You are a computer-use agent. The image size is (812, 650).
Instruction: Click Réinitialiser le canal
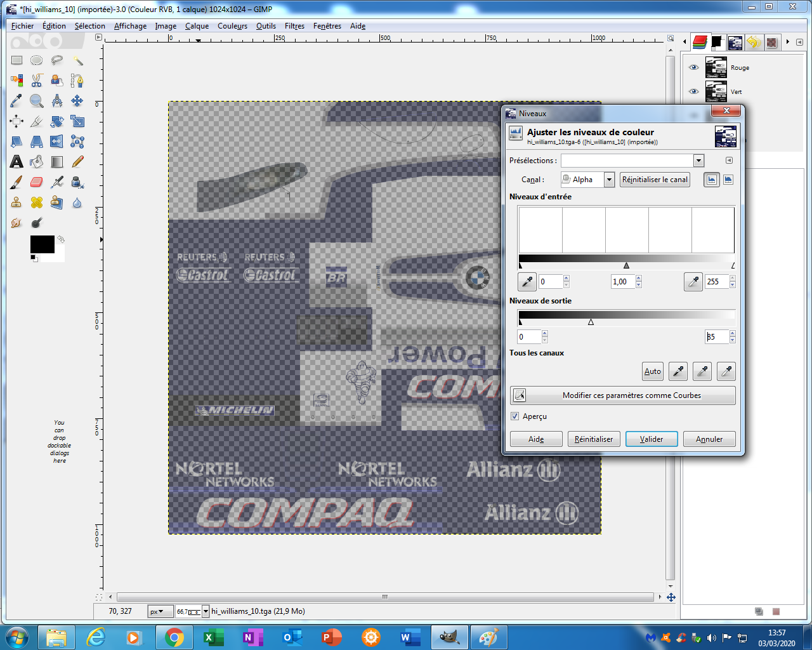(x=655, y=180)
